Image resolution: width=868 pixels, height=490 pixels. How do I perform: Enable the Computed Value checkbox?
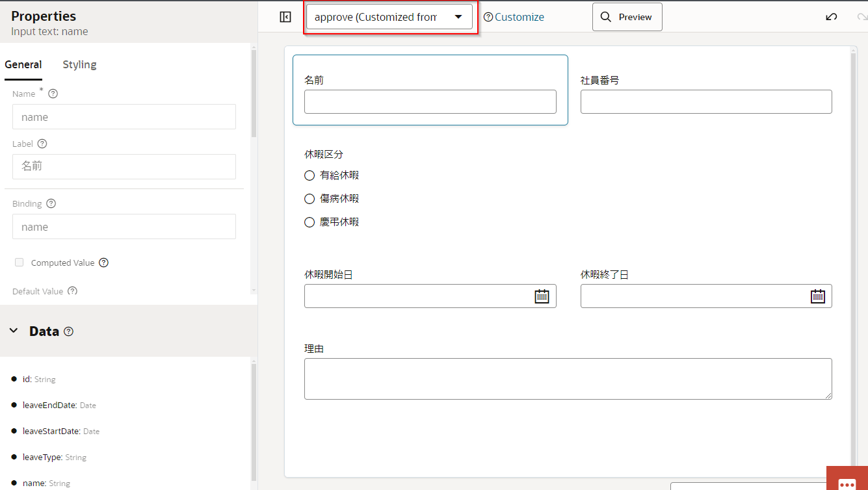click(20, 263)
